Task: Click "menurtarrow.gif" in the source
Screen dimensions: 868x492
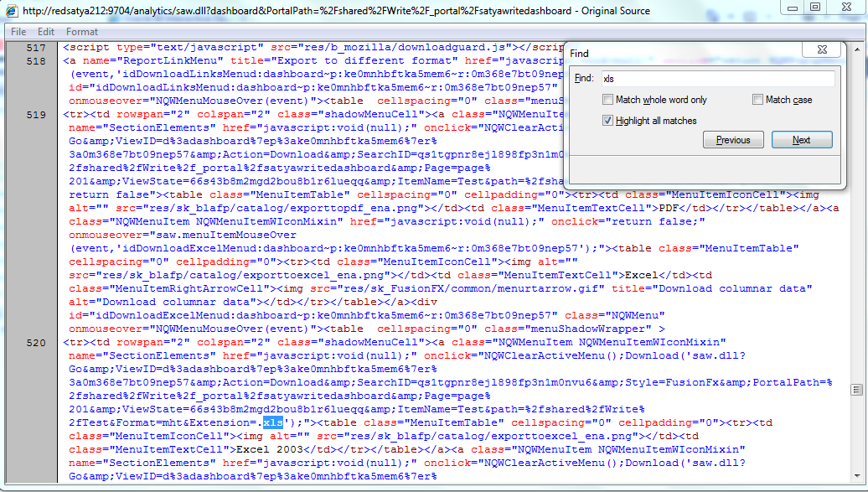Action: (549, 288)
